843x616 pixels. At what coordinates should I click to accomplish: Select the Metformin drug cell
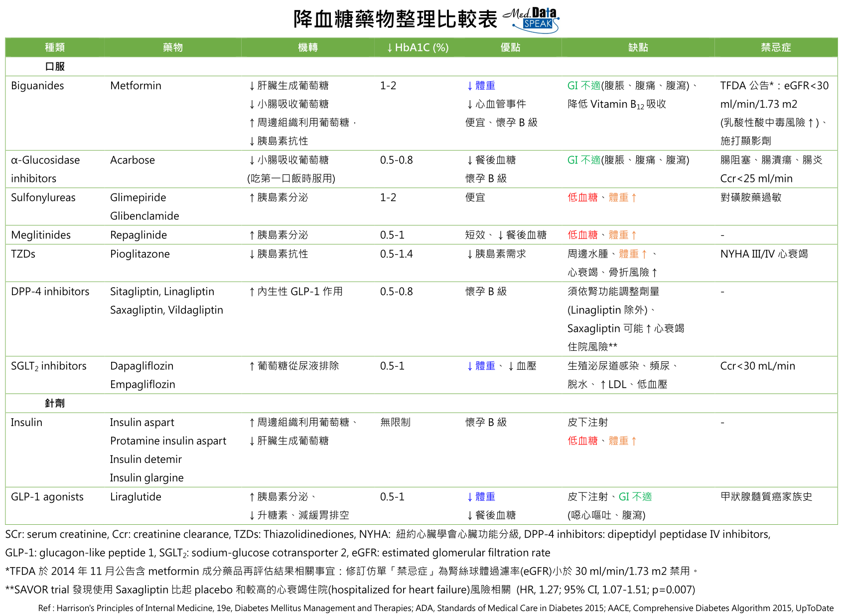pos(136,86)
